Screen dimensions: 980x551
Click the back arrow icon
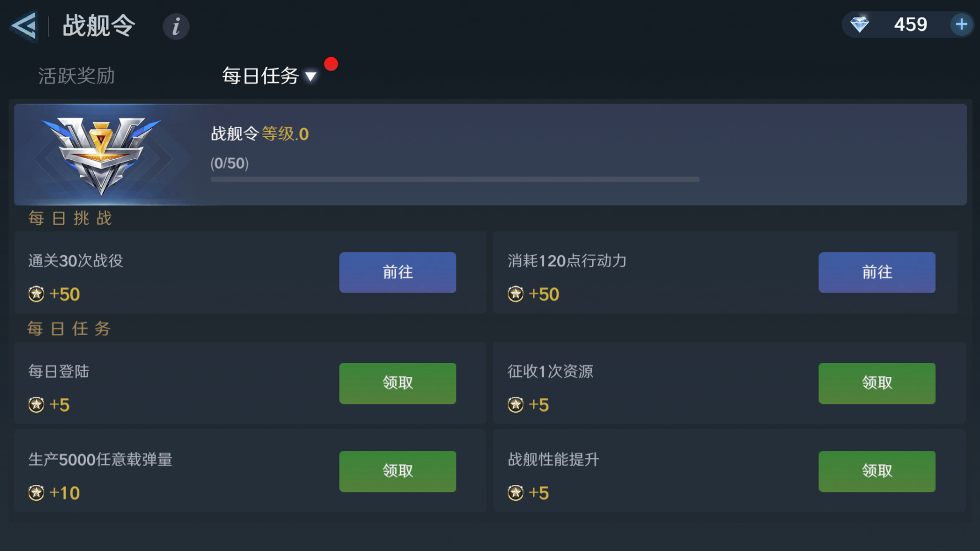[x=24, y=26]
